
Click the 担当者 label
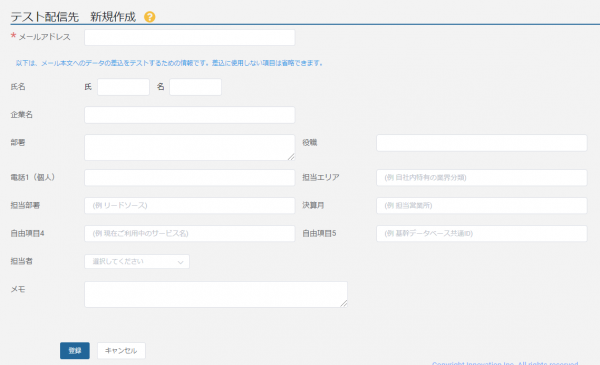pos(21,261)
